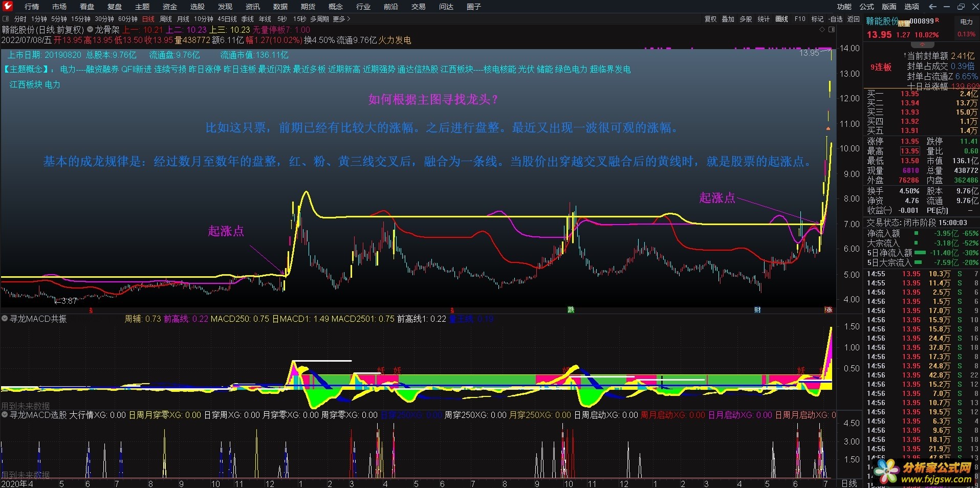The image size is (980, 488).
Task: Switch to 月线 monthly period
Action: coord(183,19)
